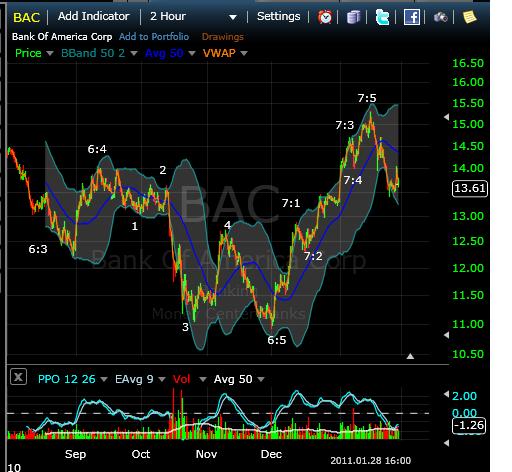
Task: Click the 7:5 wave annotation
Action: click(367, 98)
